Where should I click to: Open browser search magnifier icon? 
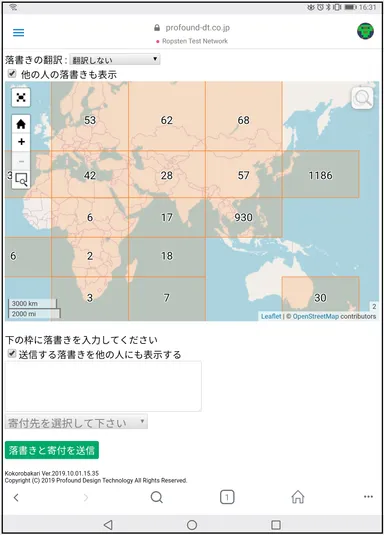click(x=156, y=497)
